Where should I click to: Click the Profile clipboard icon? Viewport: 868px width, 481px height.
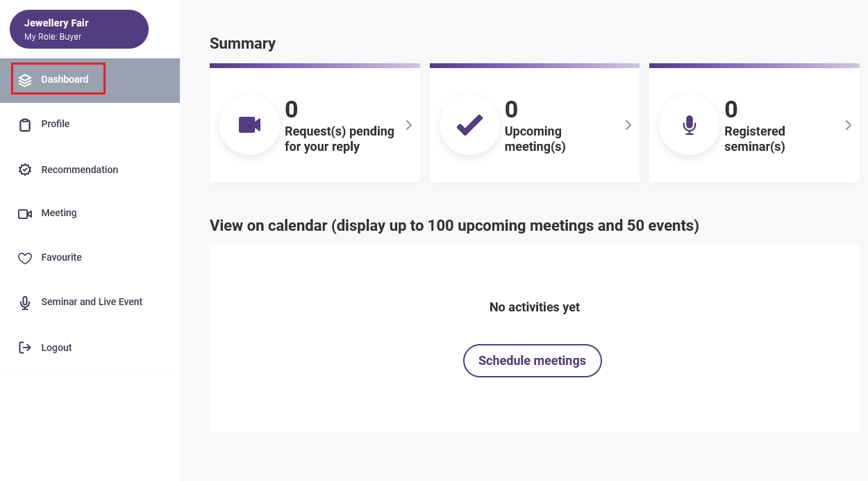point(25,125)
